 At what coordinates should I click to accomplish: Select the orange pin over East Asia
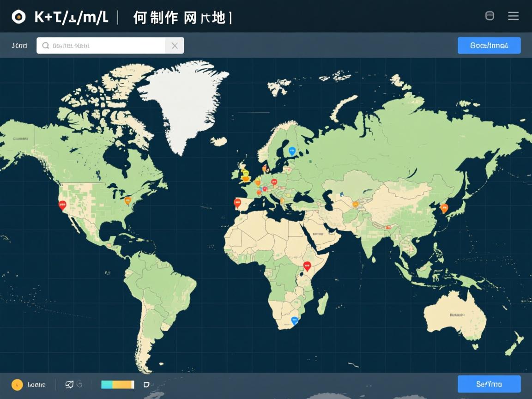pyautogui.click(x=443, y=208)
